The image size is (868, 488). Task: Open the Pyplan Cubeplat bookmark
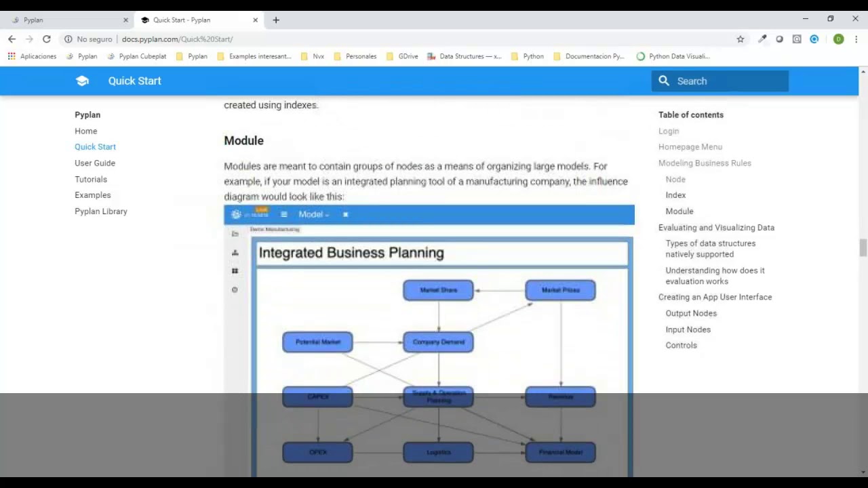coord(137,56)
